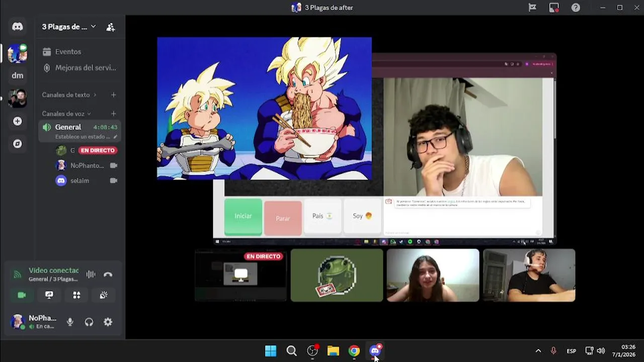Open Discord help question mark icon
644x362 pixels.
(576, 8)
